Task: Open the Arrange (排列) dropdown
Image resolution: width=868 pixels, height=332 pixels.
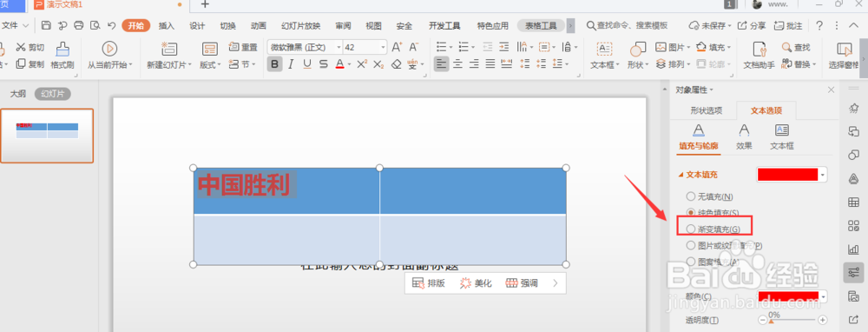Action: pos(673,64)
